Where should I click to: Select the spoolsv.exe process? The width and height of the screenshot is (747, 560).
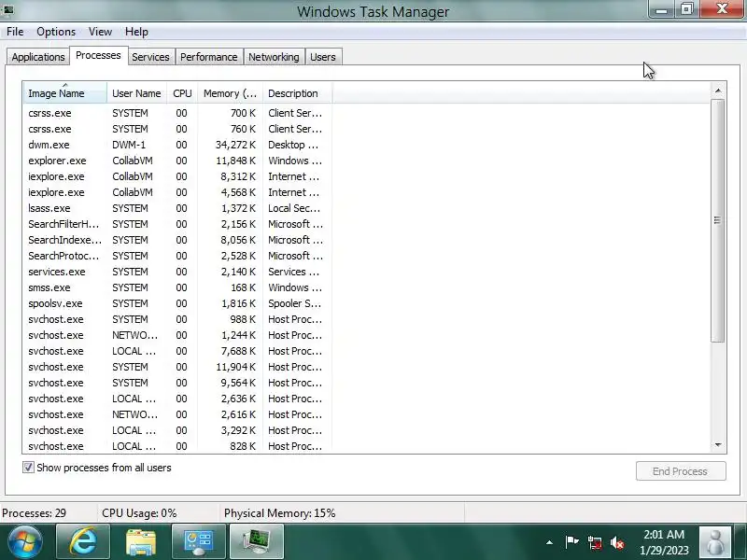[x=177, y=303]
